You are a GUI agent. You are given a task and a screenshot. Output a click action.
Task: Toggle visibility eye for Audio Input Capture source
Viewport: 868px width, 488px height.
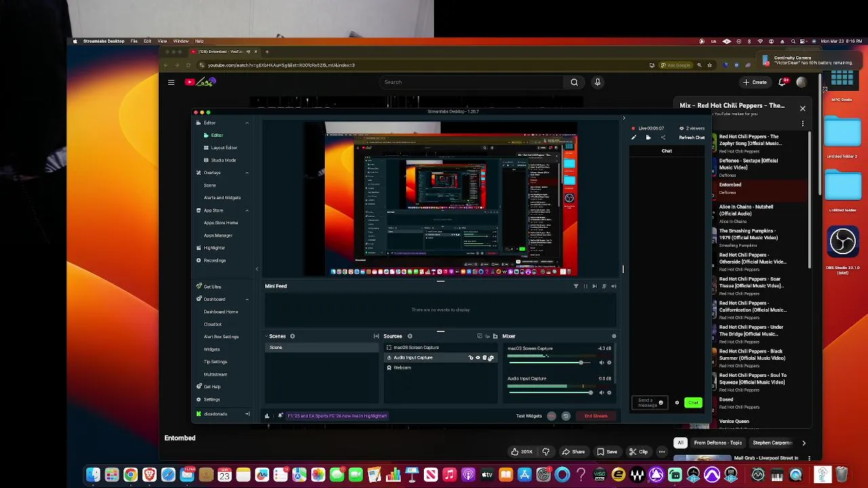477,358
